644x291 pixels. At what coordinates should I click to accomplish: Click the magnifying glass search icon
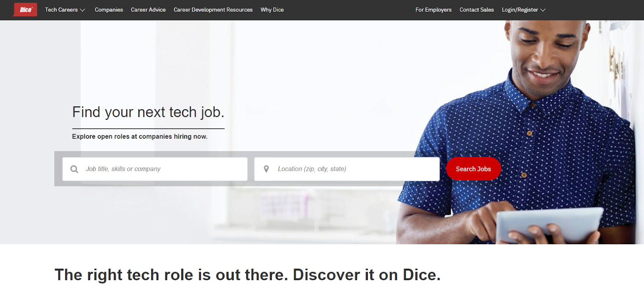point(74,169)
